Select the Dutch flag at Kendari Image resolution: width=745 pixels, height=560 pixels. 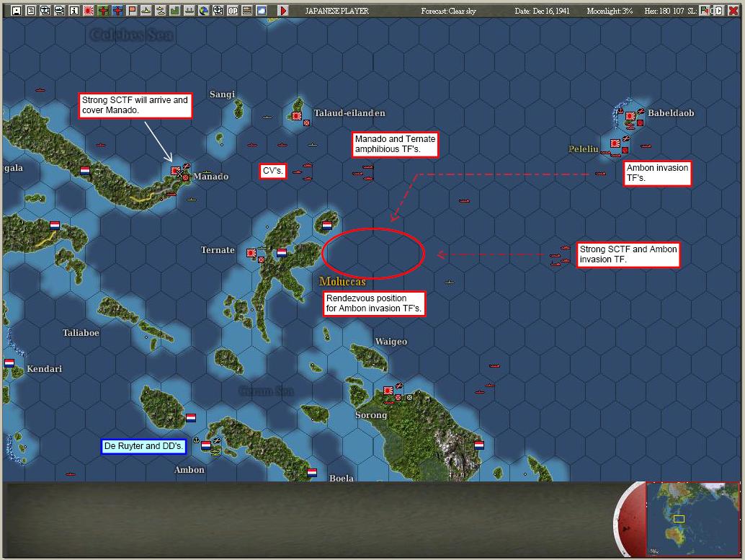[x=9, y=363]
